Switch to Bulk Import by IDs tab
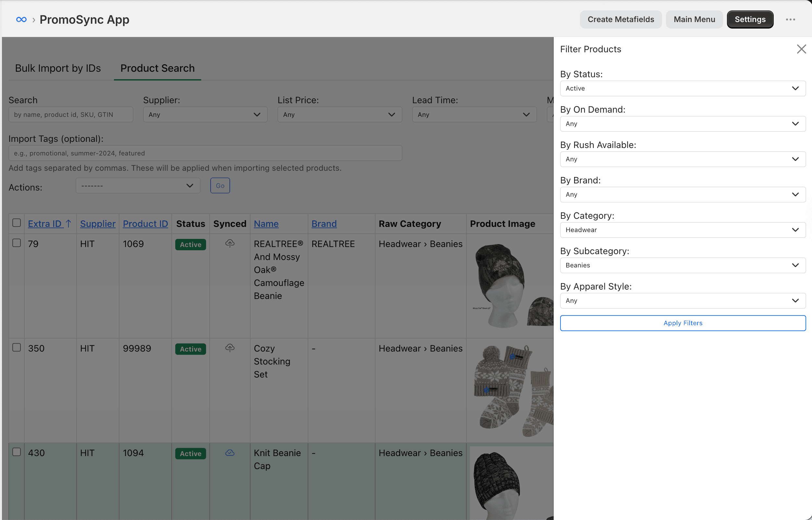Screen dimensions: 812x520 coord(58,68)
